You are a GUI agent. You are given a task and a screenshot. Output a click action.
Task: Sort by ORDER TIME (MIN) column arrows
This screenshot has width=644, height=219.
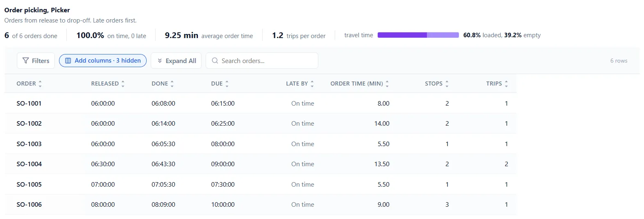387,84
